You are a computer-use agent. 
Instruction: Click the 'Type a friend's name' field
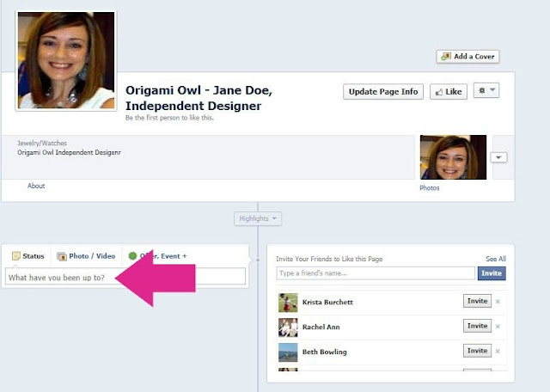pos(376,273)
